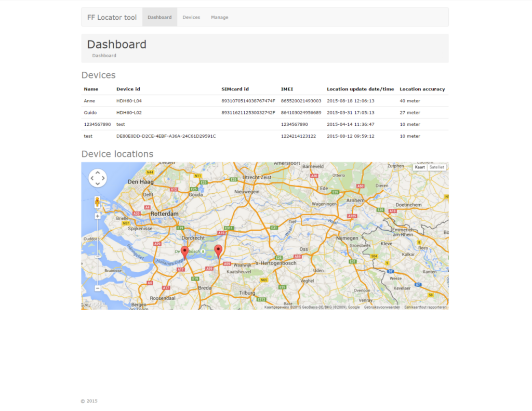The width and height of the screenshot is (532, 411).
Task: Select the Street View pegman icon
Action: coord(97,202)
